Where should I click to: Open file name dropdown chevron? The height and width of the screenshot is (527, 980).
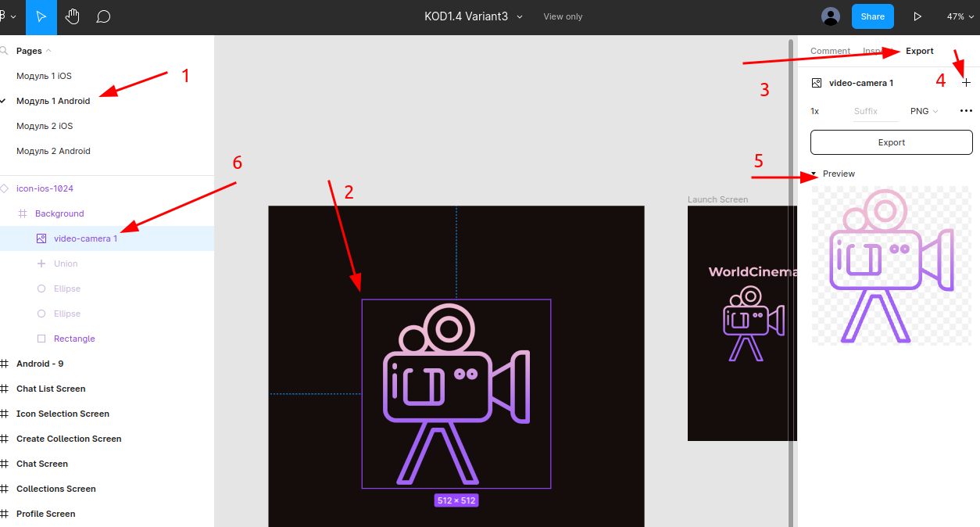click(x=520, y=16)
